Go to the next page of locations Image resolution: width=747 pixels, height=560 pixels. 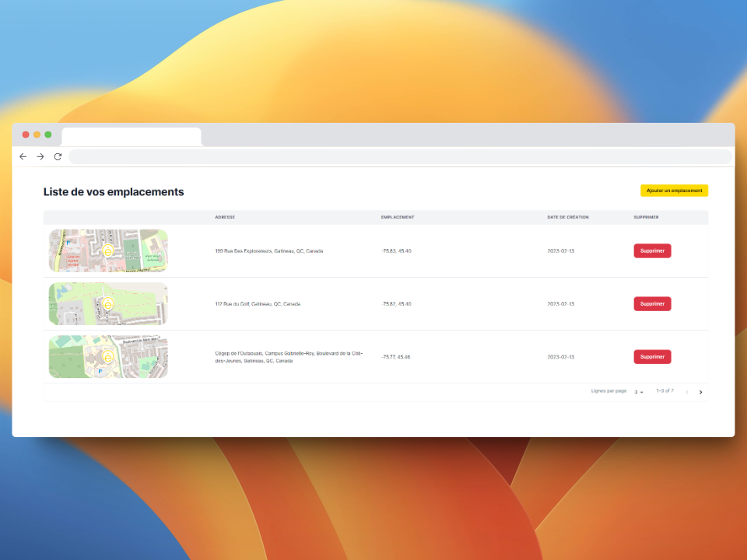pos(700,392)
